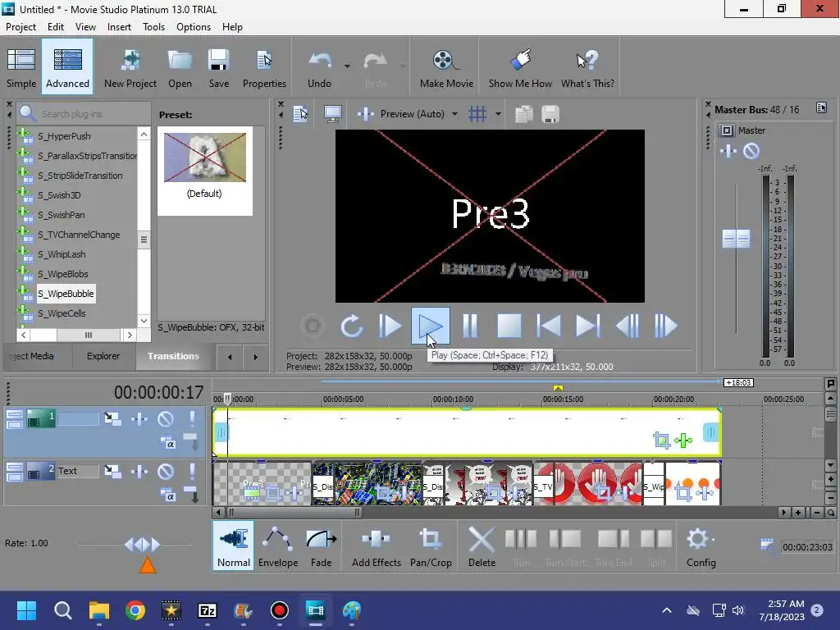This screenshot has height=630, width=840.
Task: Step to next frame
Action: [x=666, y=326]
